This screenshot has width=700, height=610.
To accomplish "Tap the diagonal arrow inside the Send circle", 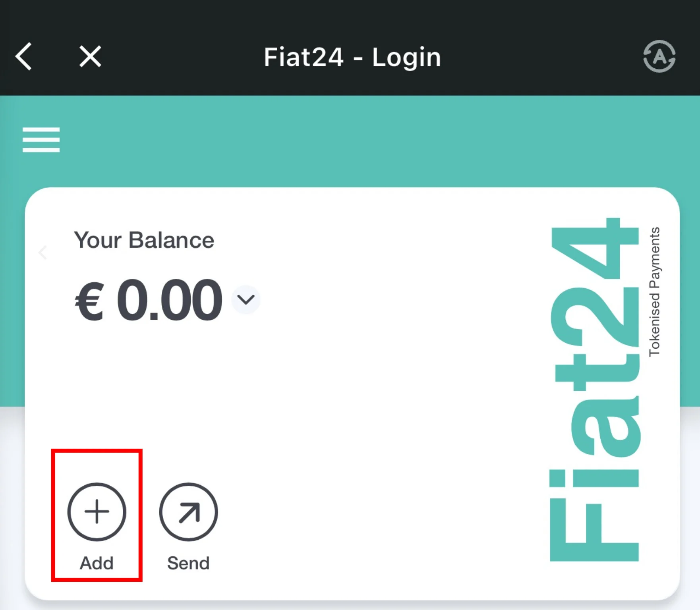I will 189,512.
